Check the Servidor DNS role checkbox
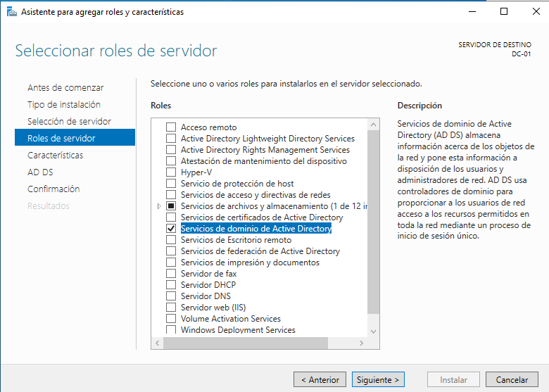 [x=171, y=296]
